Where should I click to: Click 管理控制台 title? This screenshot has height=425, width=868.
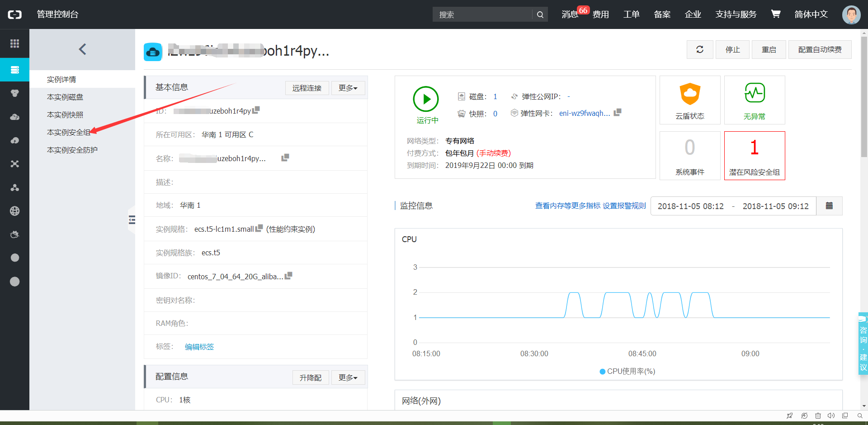tap(58, 14)
